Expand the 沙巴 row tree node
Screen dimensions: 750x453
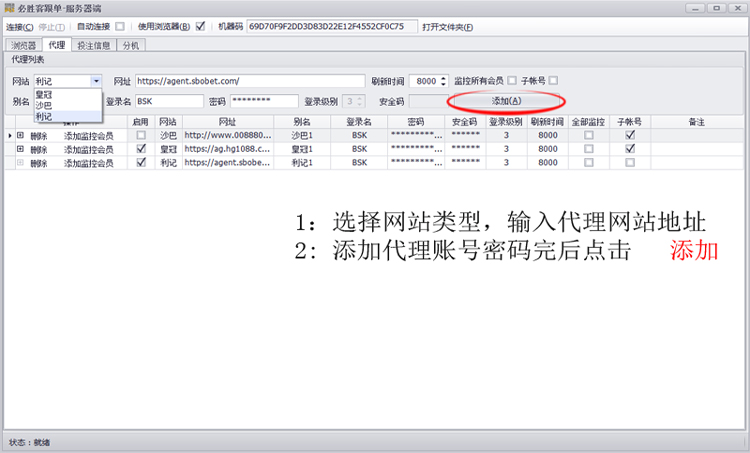click(x=20, y=134)
